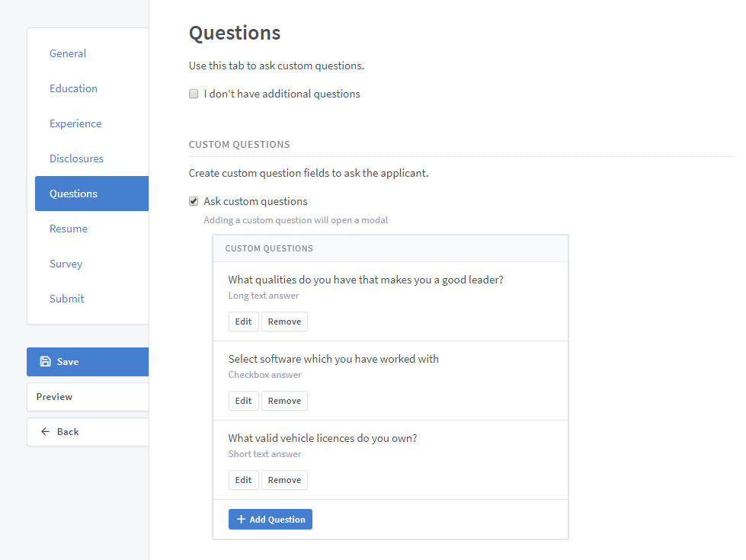Switch to the Education tab

(x=73, y=88)
